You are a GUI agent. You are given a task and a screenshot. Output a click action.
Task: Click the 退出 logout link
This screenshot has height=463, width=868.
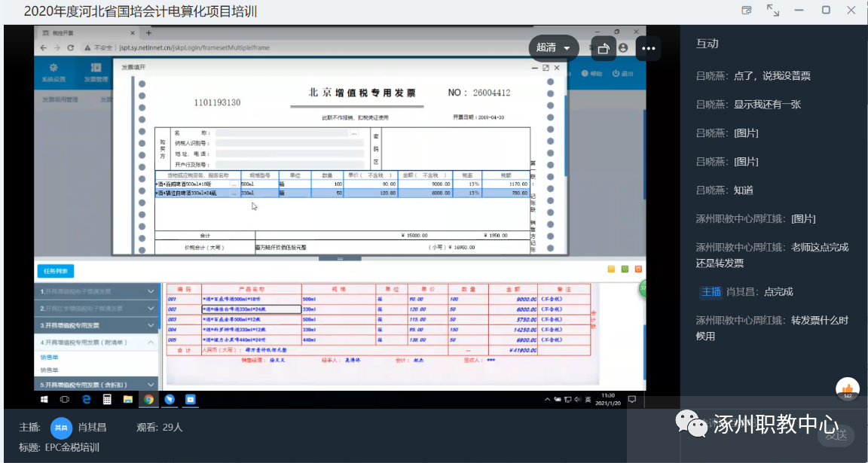623,74
